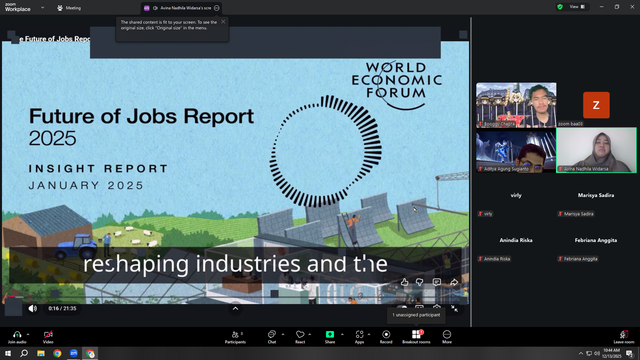Image resolution: width=640 pixels, height=360 pixels.
Task: Dismiss the shared content fit notification
Action: coord(223,22)
